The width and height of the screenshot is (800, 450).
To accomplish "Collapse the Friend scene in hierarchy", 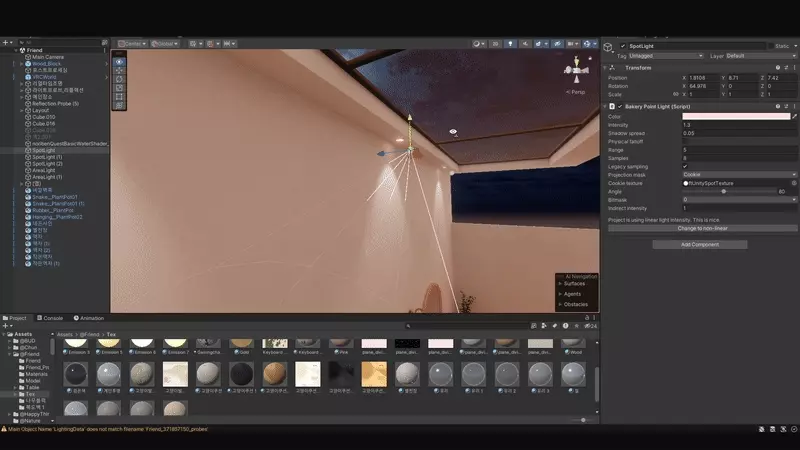I will click(16, 51).
